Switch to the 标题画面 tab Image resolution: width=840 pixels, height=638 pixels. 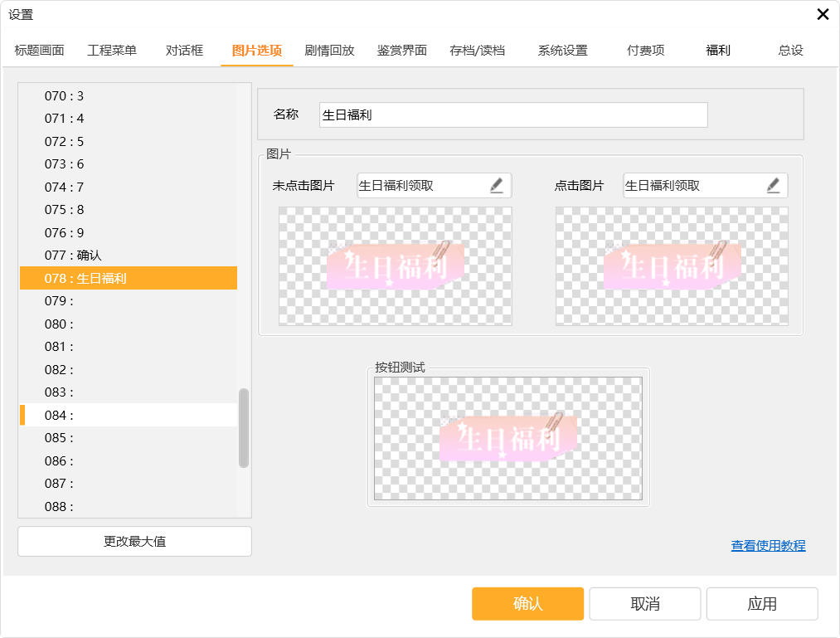click(39, 50)
